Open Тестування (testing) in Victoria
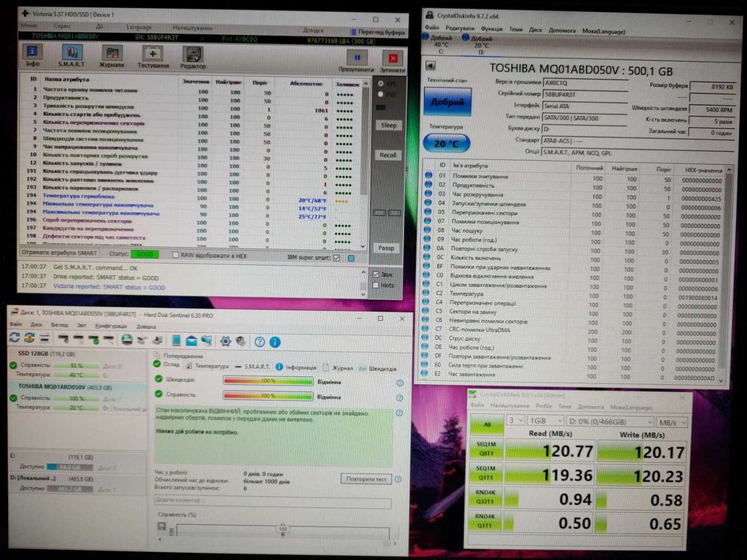 [153, 57]
